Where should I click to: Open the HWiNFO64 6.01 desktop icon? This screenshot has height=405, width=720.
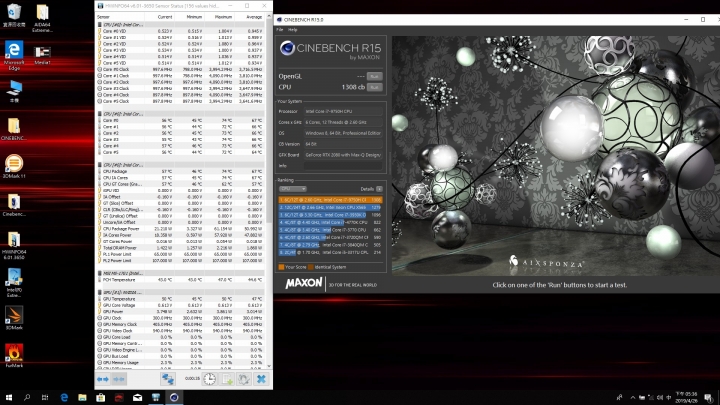tap(14, 246)
